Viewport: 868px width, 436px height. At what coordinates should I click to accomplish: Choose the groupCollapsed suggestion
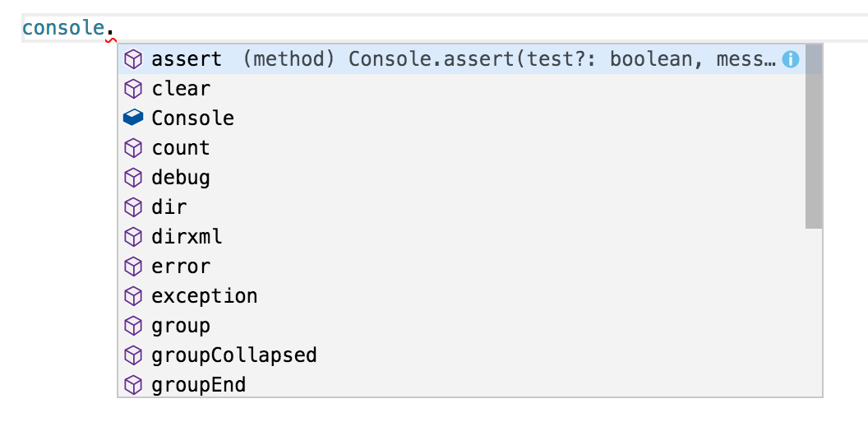462,355
